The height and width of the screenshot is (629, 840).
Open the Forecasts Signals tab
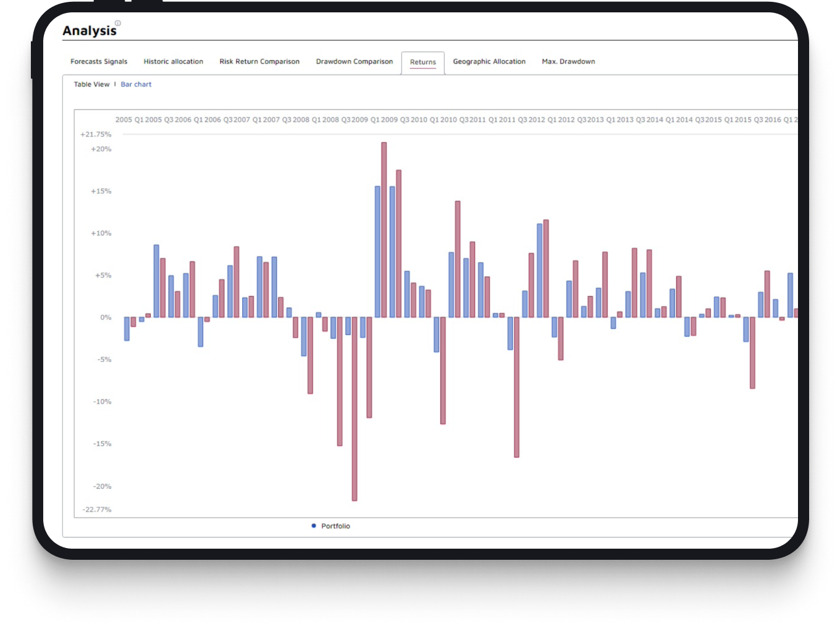(99, 62)
